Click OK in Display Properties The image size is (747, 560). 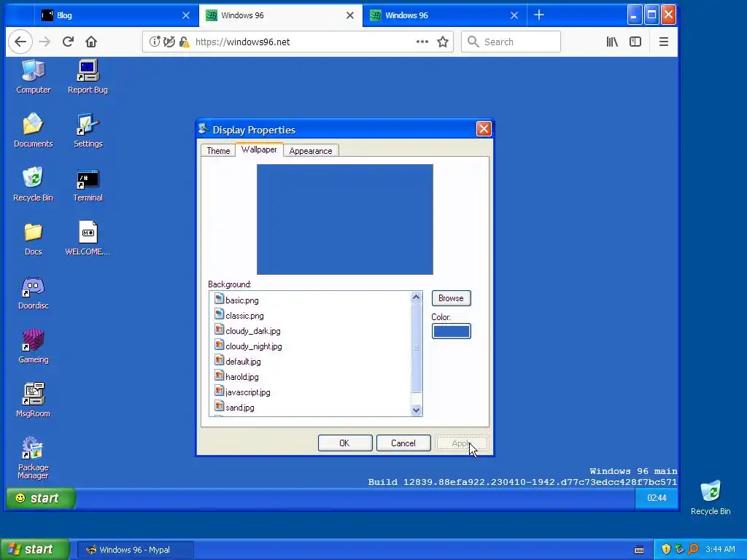[345, 443]
